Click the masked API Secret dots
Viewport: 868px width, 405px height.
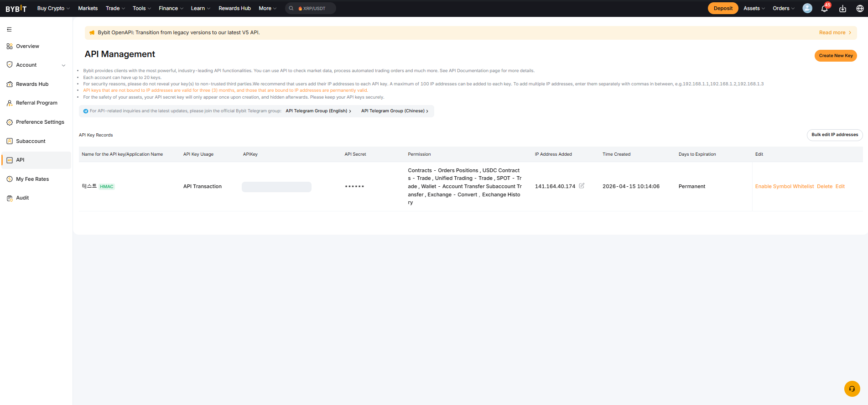[354, 186]
